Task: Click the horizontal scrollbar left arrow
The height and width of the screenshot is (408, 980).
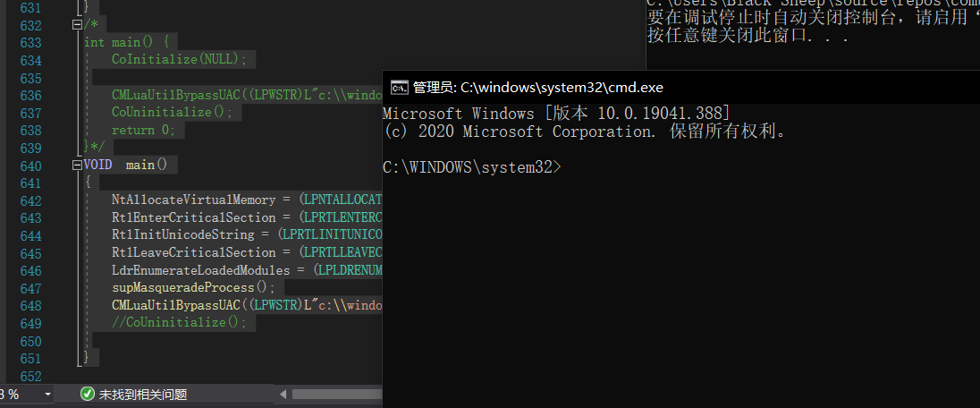Action: click(283, 395)
